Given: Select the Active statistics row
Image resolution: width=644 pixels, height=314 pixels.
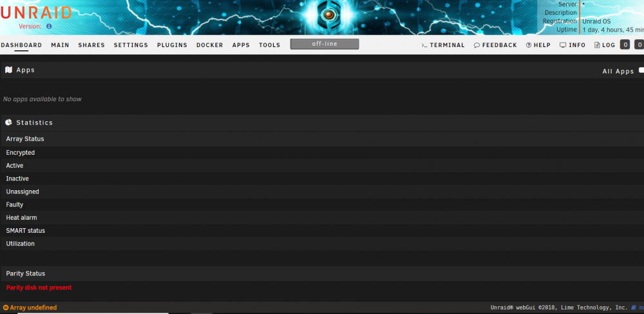Looking at the screenshot, I should point(322,166).
